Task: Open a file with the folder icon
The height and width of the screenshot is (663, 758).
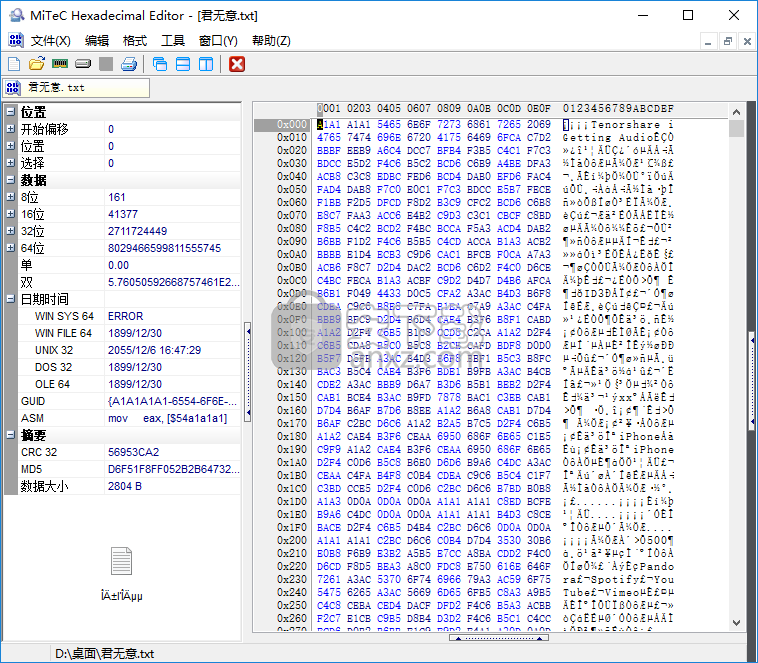Action: (37, 64)
